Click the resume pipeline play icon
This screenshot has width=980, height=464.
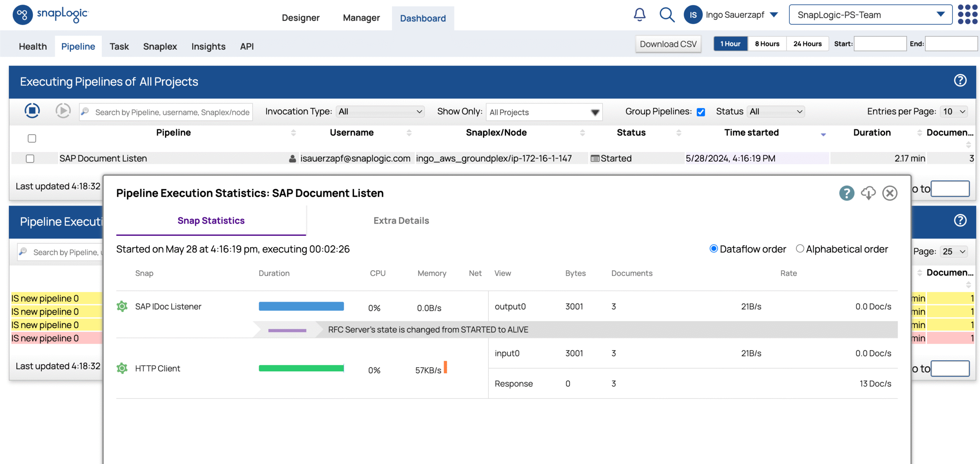[63, 111]
